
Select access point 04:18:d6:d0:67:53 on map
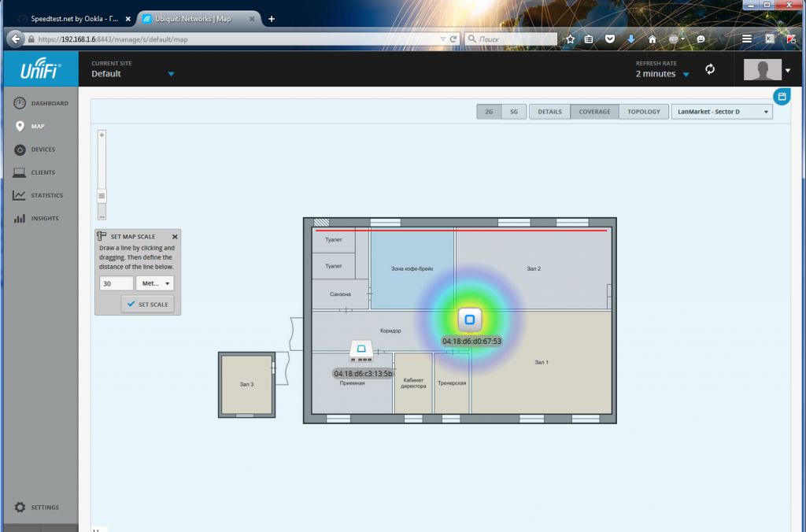coord(470,320)
